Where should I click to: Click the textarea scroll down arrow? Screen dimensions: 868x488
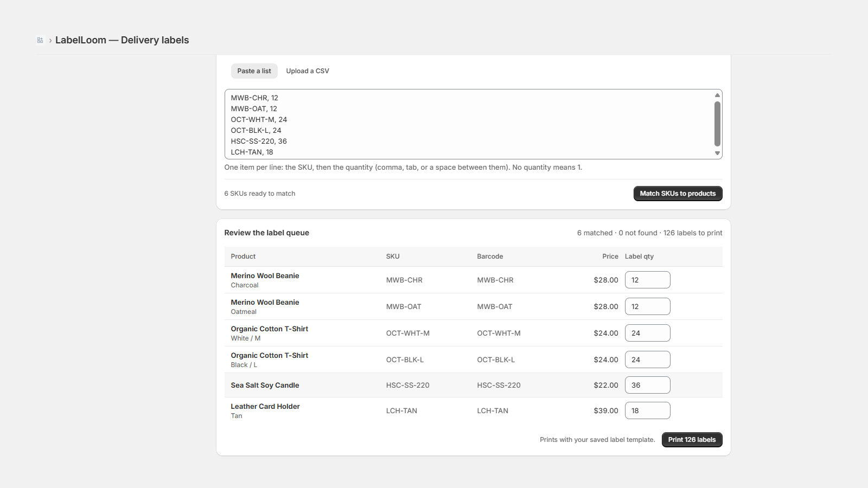(x=717, y=153)
